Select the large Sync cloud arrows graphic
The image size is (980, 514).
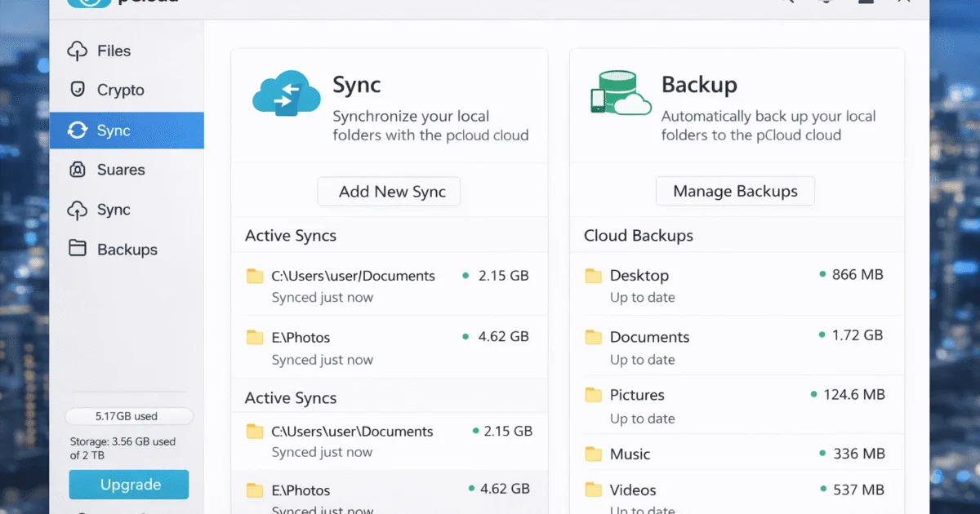click(x=287, y=94)
